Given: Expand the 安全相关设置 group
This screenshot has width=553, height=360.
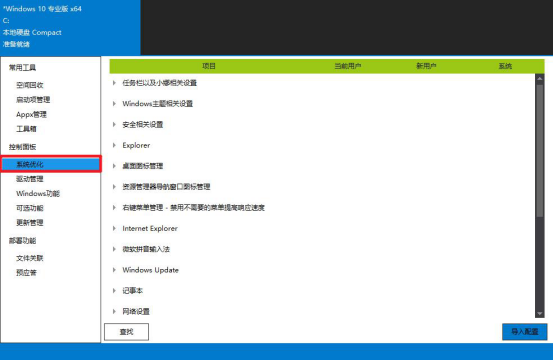Looking at the screenshot, I should coord(114,124).
